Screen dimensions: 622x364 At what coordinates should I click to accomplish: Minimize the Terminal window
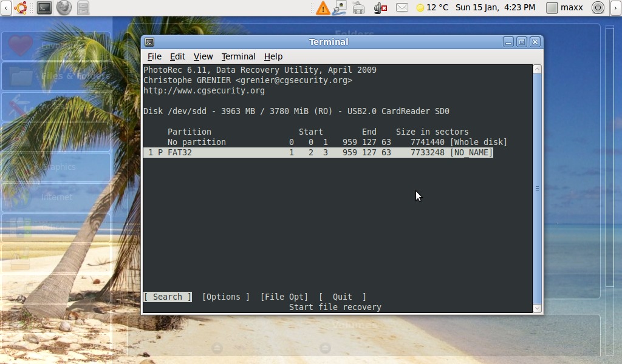pos(508,42)
